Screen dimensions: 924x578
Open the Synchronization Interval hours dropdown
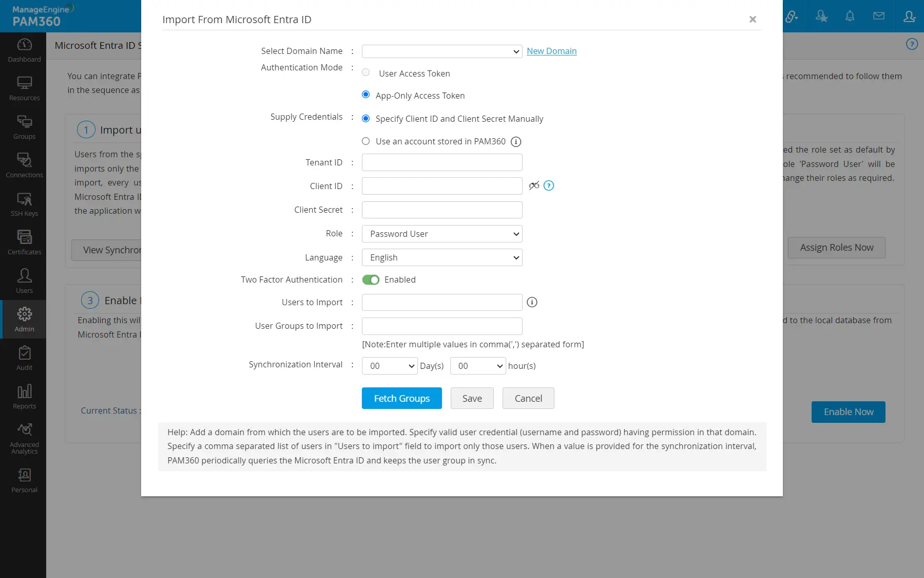click(x=478, y=366)
